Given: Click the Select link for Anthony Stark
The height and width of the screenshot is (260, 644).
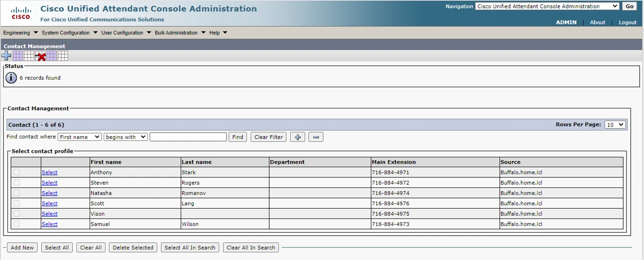Looking at the screenshot, I should coord(49,172).
